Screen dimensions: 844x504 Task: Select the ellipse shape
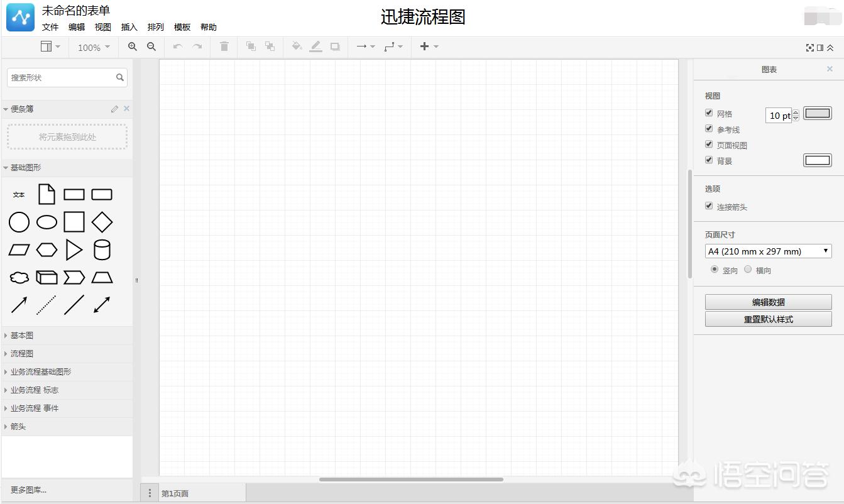tap(47, 222)
